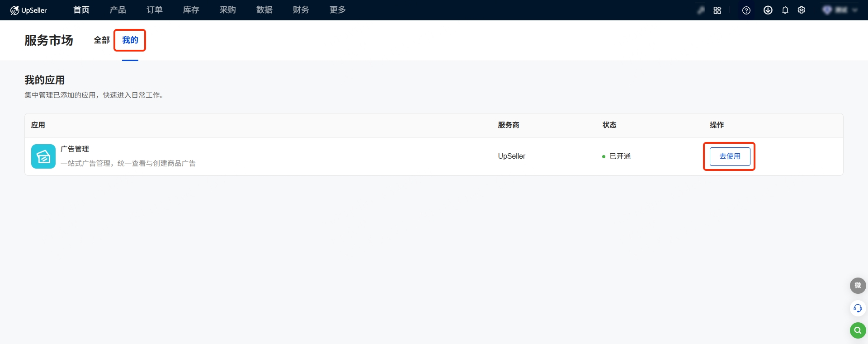Open the 产品 menu
This screenshot has width=868, height=344.
click(x=118, y=10)
